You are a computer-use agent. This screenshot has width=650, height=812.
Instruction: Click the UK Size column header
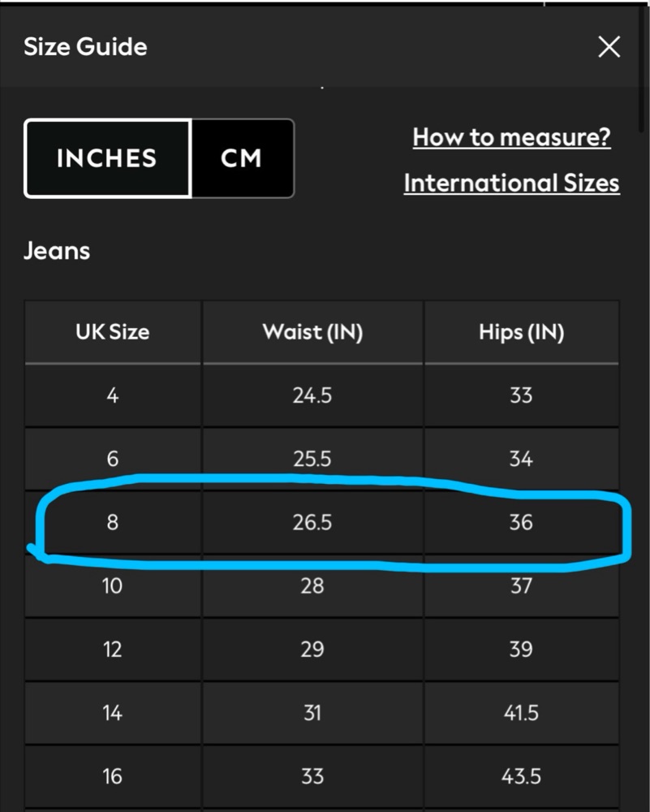click(x=112, y=332)
